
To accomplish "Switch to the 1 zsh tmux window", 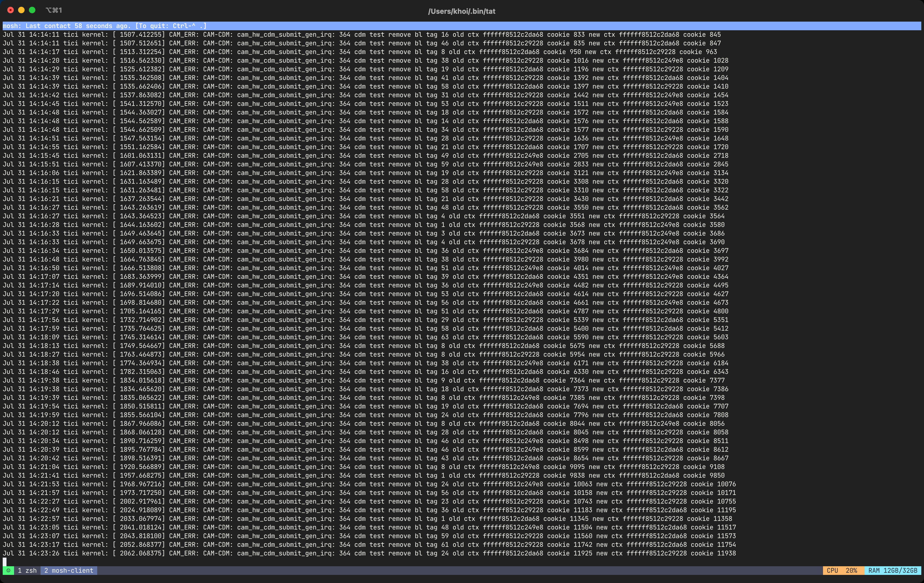I will 27,570.
